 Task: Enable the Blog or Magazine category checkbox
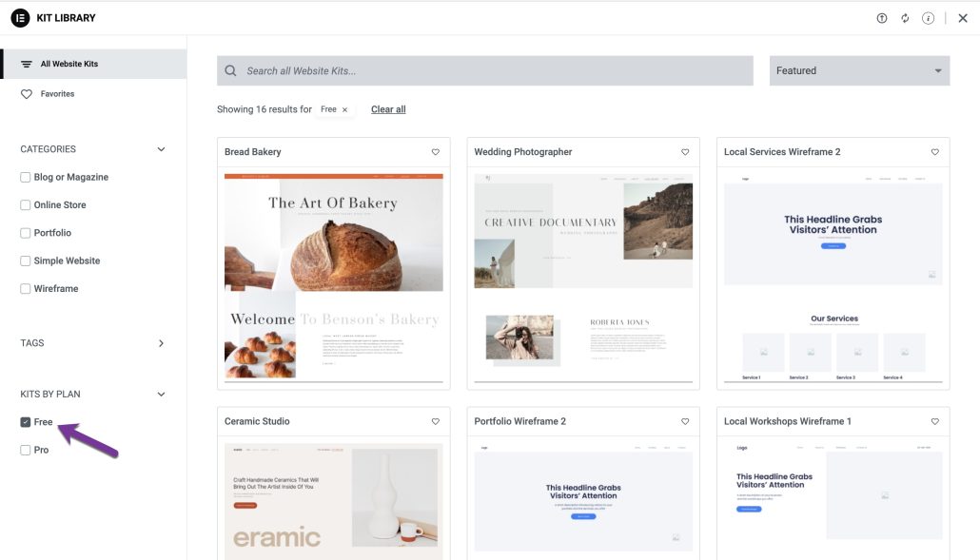click(24, 176)
